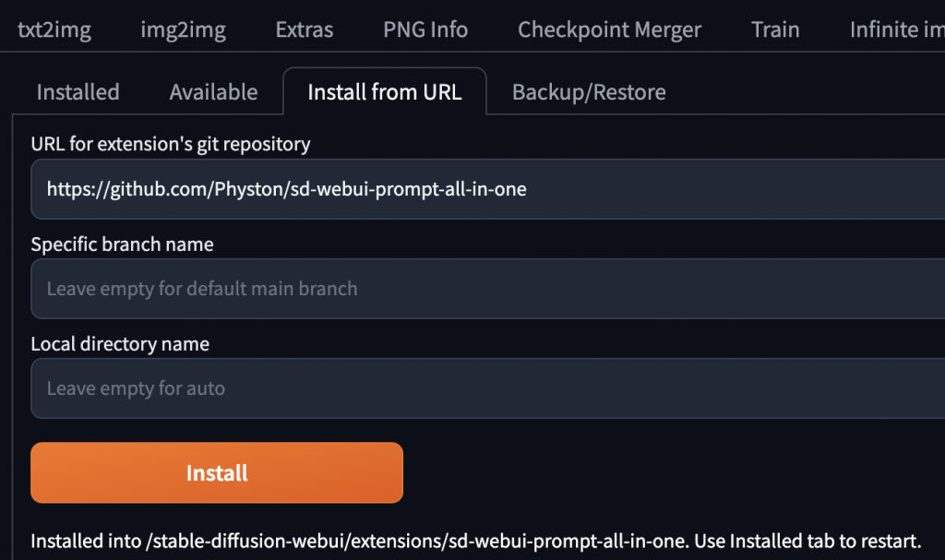Image resolution: width=945 pixels, height=560 pixels.
Task: Open the partially visible Infinite tab
Action: 896,30
